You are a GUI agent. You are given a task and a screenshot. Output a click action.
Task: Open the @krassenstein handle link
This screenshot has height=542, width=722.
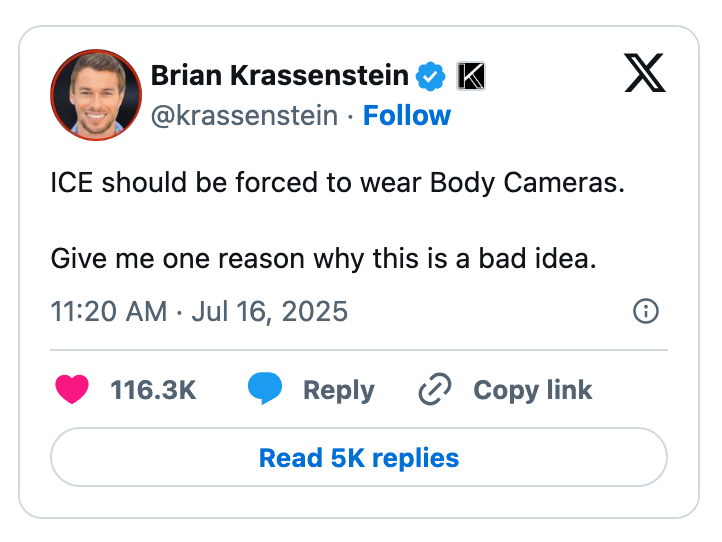click(244, 116)
